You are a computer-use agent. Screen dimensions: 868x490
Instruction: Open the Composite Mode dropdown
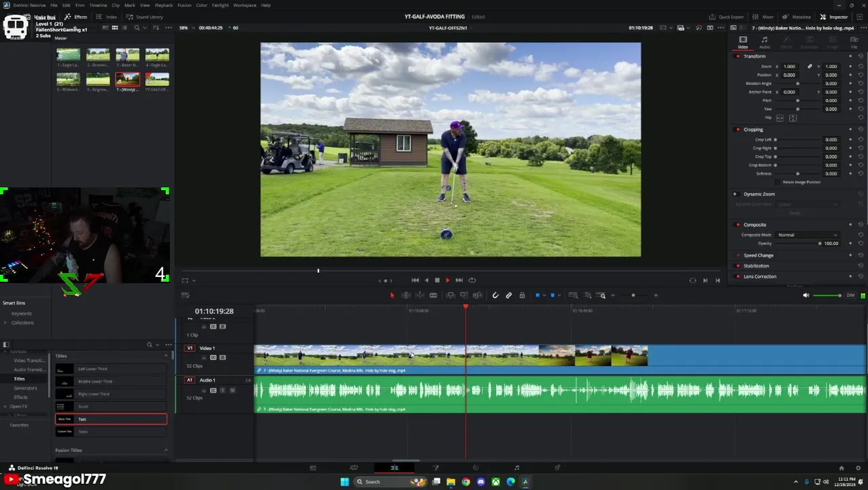pos(807,235)
